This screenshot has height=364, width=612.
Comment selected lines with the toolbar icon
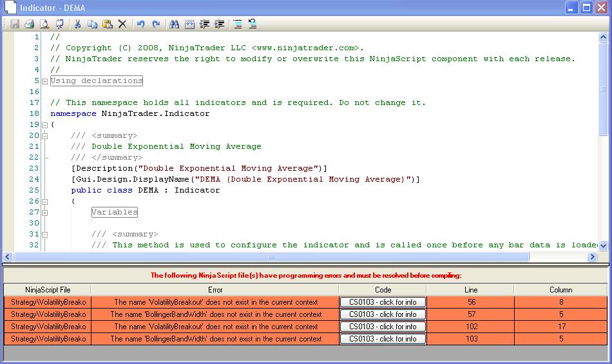point(238,24)
